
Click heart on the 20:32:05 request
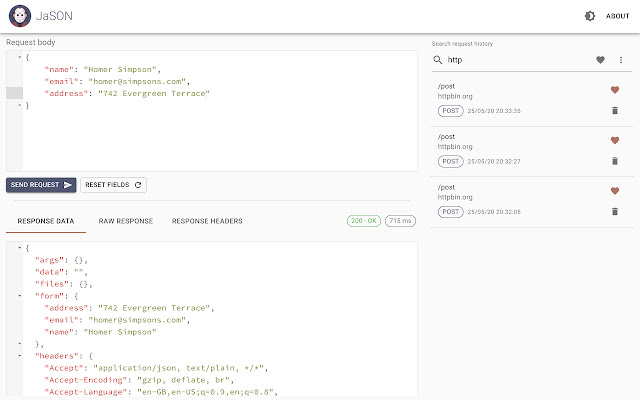tap(615, 190)
